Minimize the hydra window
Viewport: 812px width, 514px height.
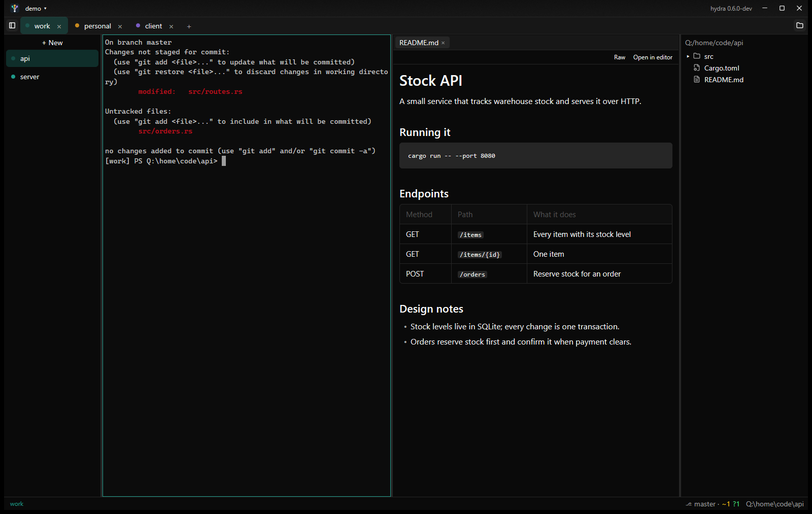(765, 8)
